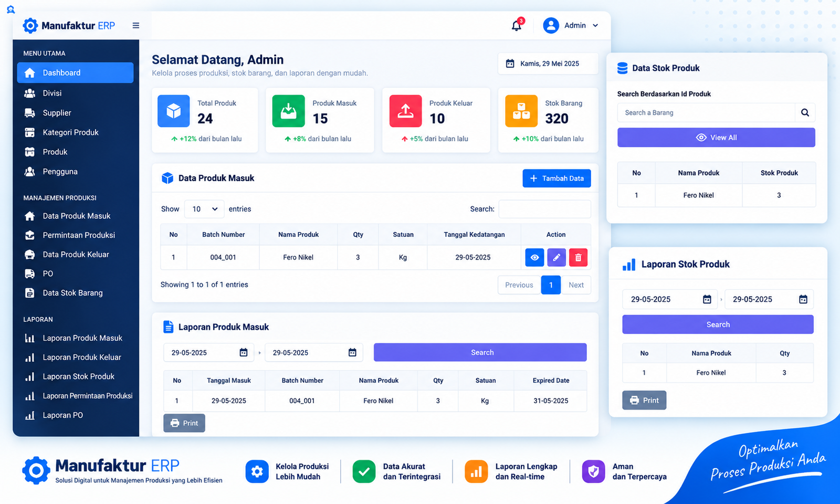Expand the Admin account dropdown arrow
The height and width of the screenshot is (504, 840).
tap(595, 25)
